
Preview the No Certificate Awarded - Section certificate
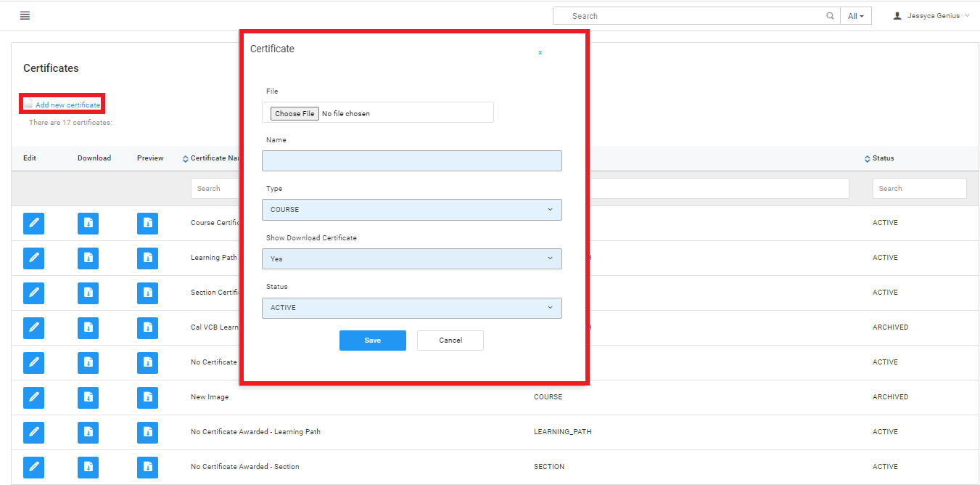[x=147, y=467]
